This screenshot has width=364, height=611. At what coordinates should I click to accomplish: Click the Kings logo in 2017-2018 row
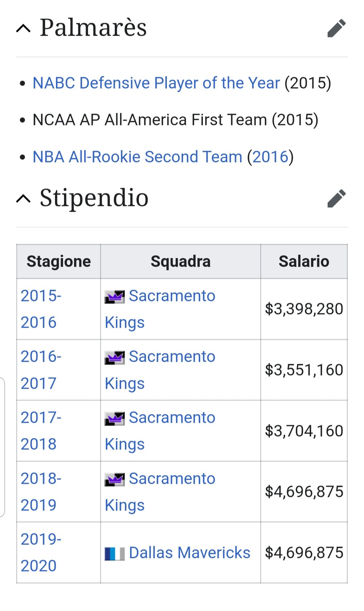(115, 418)
